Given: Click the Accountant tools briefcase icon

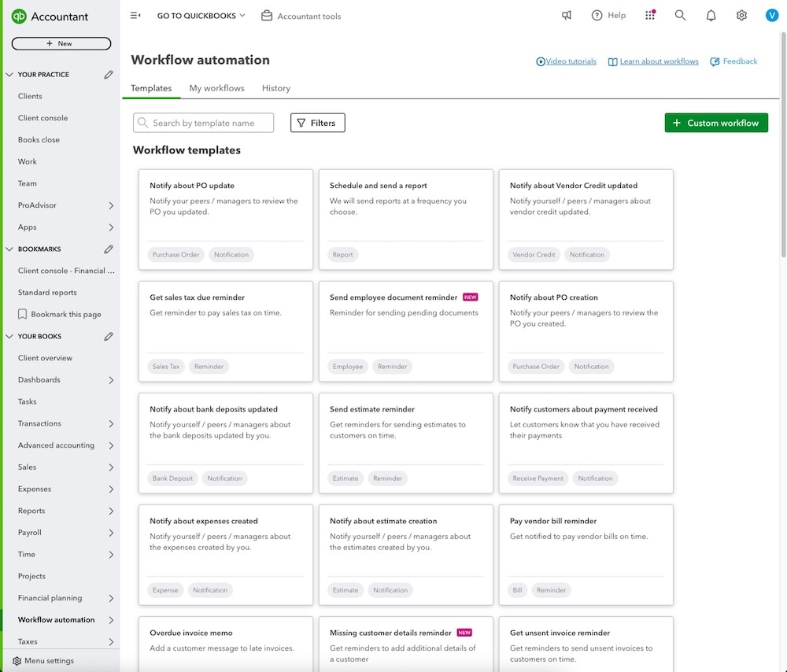Looking at the screenshot, I should click(x=267, y=15).
